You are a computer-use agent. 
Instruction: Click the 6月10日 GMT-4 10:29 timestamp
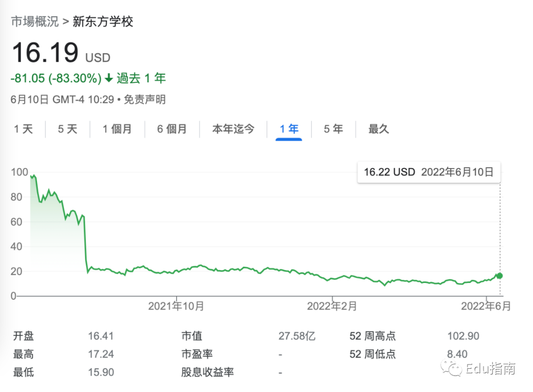62,100
